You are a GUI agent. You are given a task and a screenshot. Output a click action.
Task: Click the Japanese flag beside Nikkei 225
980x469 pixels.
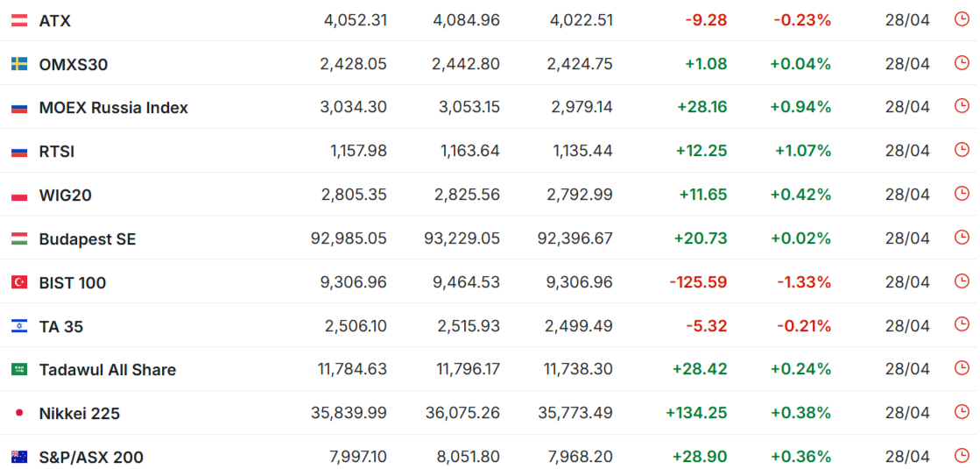click(19, 413)
